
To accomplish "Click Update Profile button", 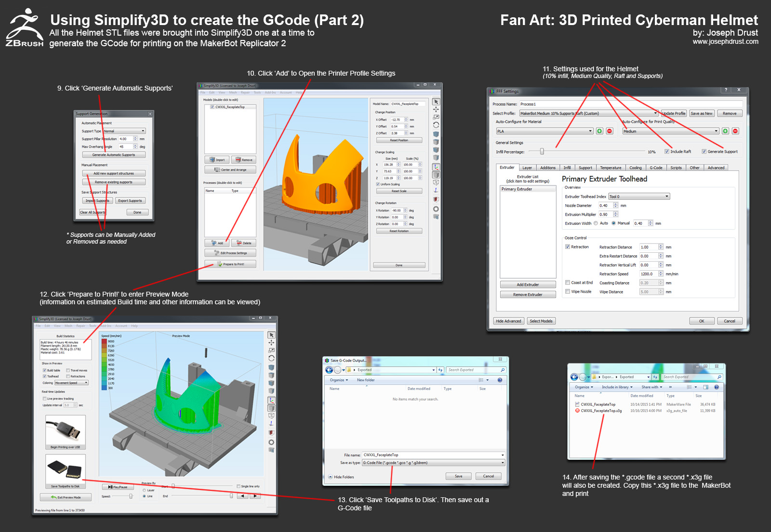I will pyautogui.click(x=674, y=113).
